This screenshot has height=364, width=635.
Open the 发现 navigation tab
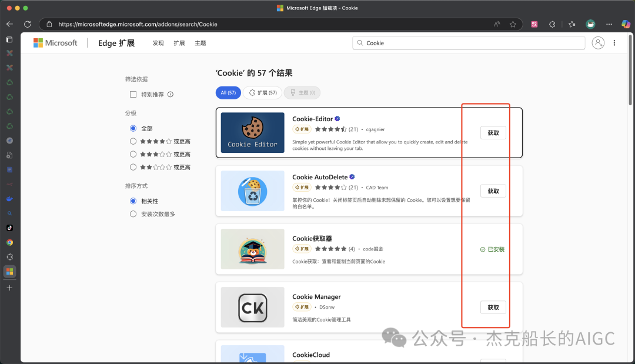(x=158, y=43)
